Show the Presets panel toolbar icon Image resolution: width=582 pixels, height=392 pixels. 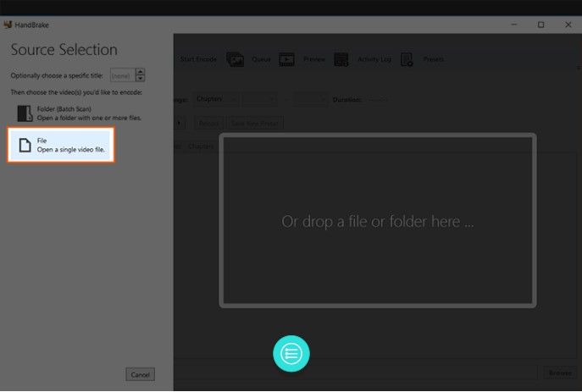coord(407,59)
